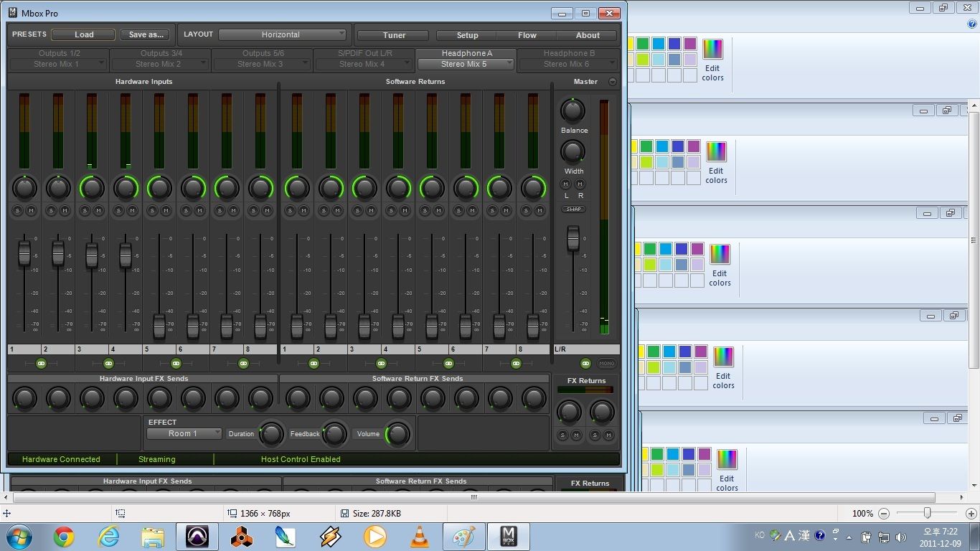Open the Stereo Mix 3 dropdown
The image size is (980, 551).
(262, 64)
